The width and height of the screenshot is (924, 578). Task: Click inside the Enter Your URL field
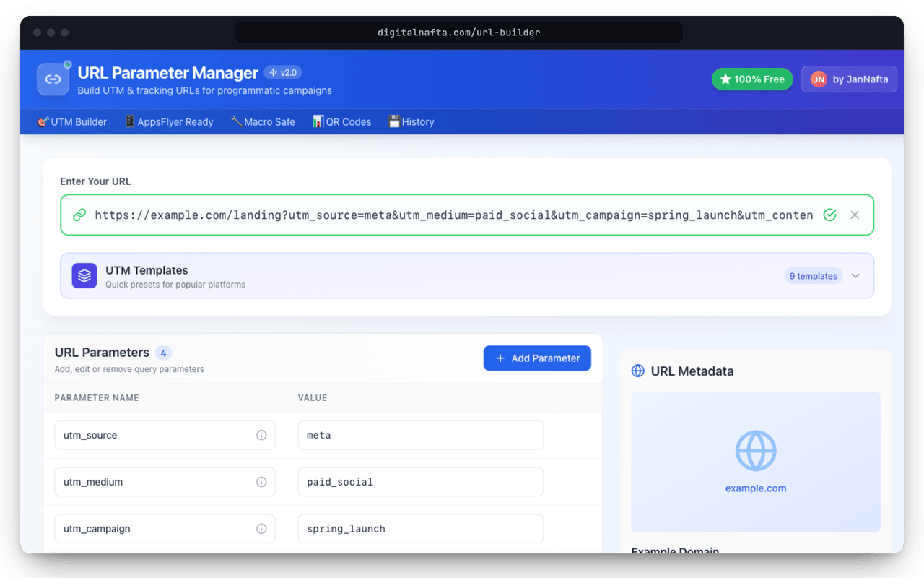pyautogui.click(x=467, y=215)
